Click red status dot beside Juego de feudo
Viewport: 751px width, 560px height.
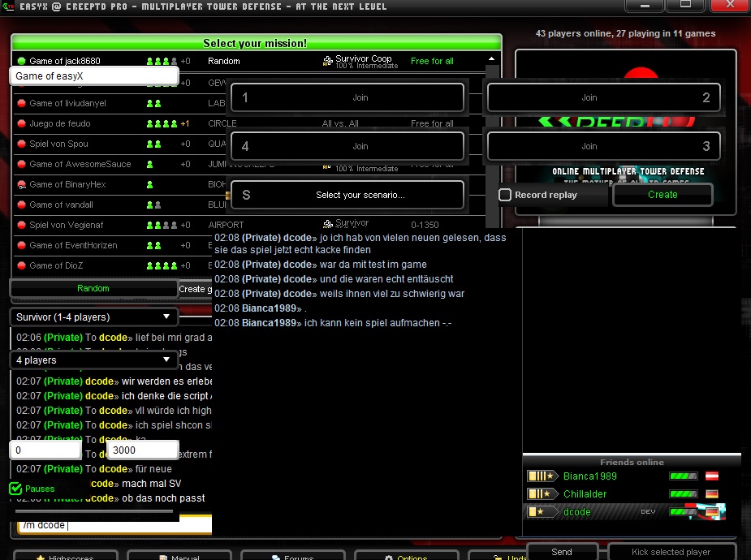[x=22, y=123]
